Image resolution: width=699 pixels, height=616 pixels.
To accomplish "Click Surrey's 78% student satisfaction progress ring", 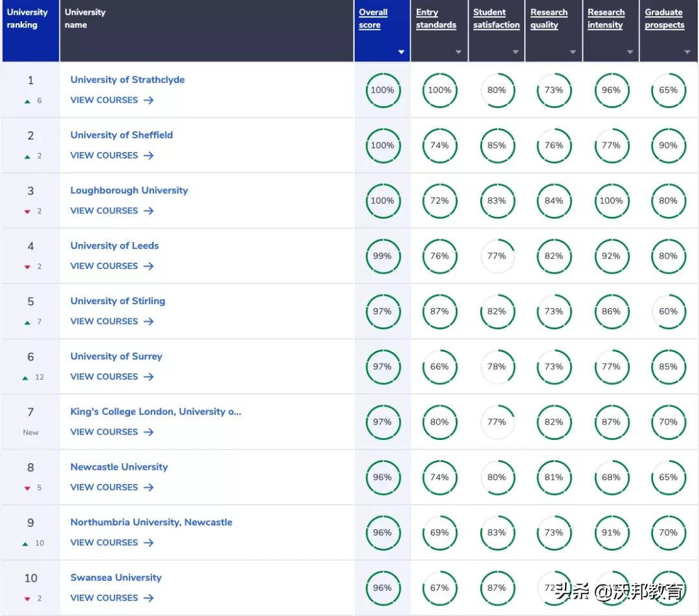I will pos(496,367).
